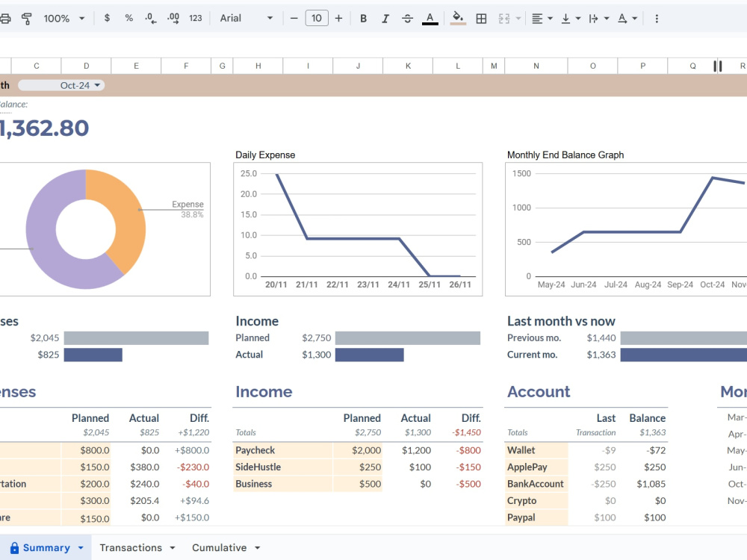Click the Summary tab lock icon
Viewport: 747px width, 560px height.
14,547
